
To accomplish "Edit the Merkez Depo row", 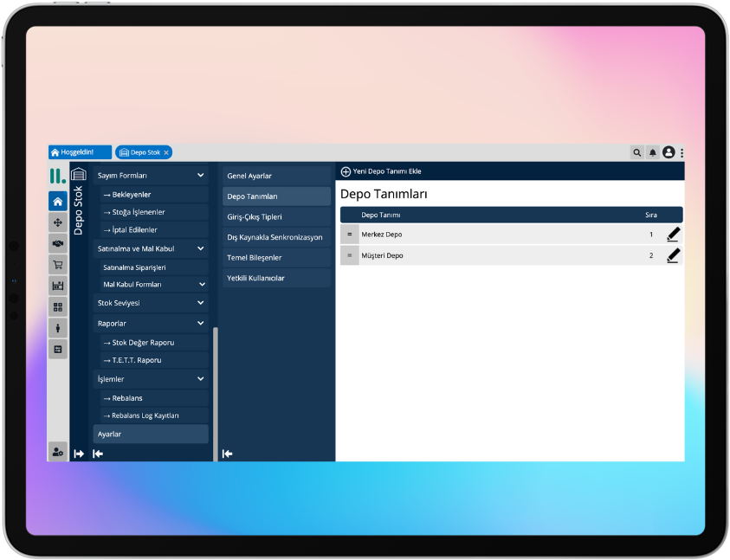I will click(x=673, y=235).
